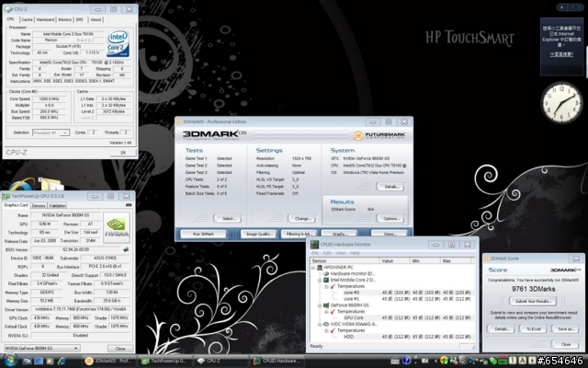Collapse Temperatures under GeForce 9600M GS
The height and width of the screenshot is (368, 588).
[326, 312]
